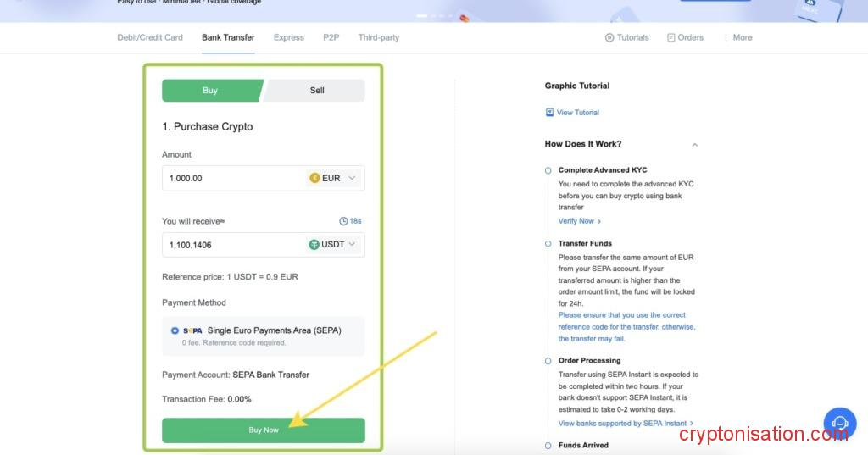Open the P2P tab
Screen dimensions: 868x455
tap(331, 38)
